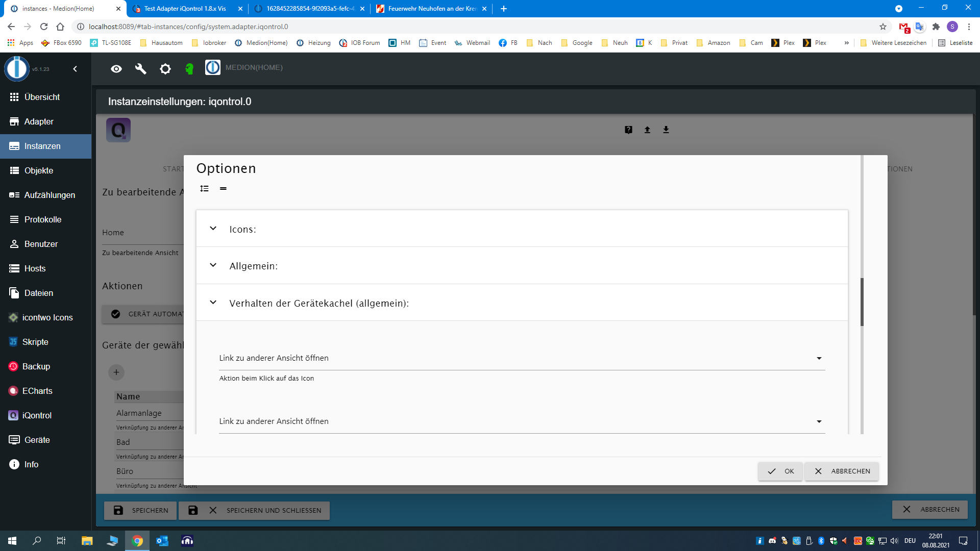
Task: Open the Windows notification center
Action: click(x=963, y=541)
